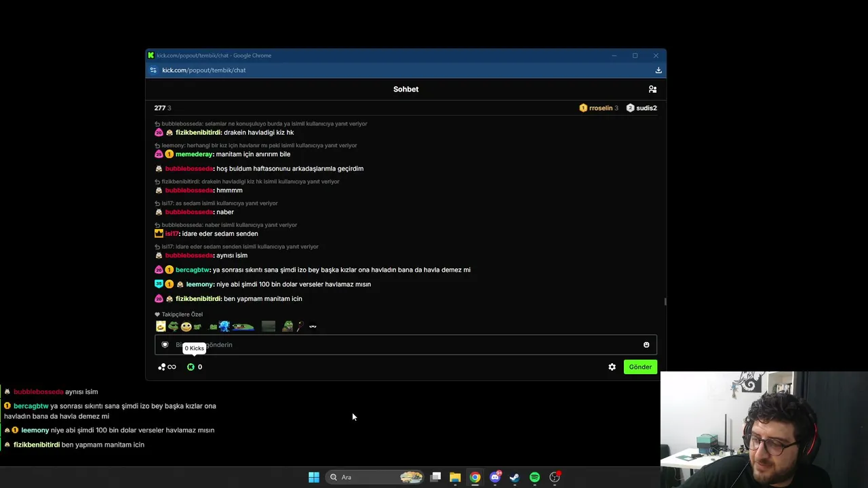The image size is (868, 488).
Task: Click message 'hoş buldum haftasonunu arkadaşlarımla geçirdim'
Action: 290,169
